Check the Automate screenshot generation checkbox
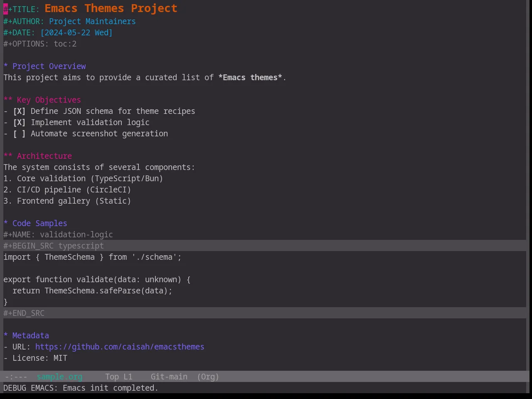Screen dimensions: 532x399 pyautogui.click(x=19, y=134)
